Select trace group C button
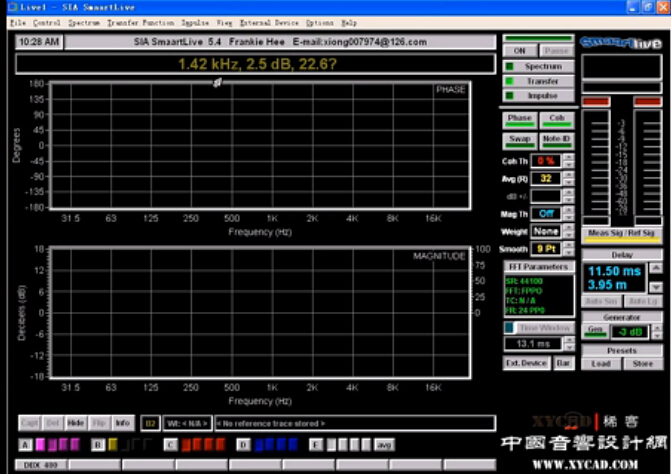The image size is (671, 474). 170,445
